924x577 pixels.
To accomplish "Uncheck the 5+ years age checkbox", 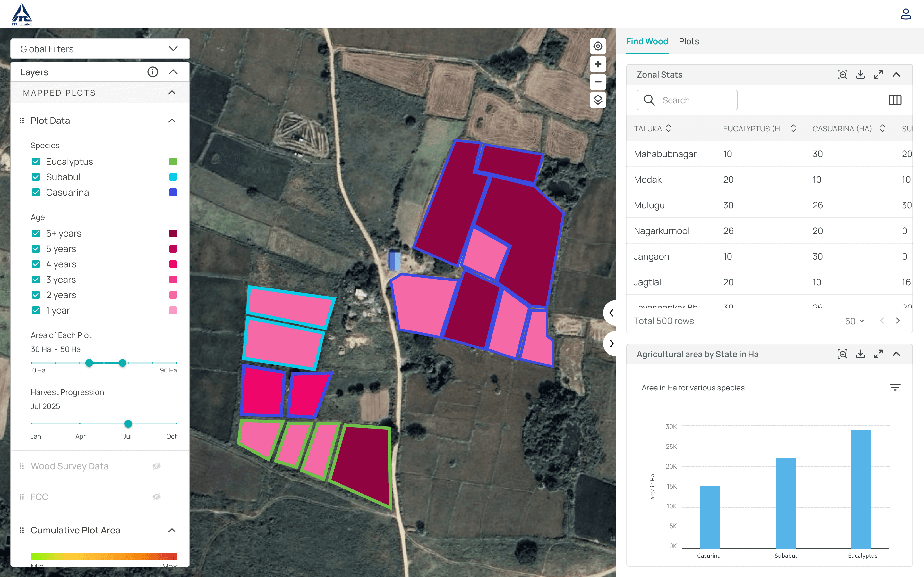I will click(x=36, y=233).
